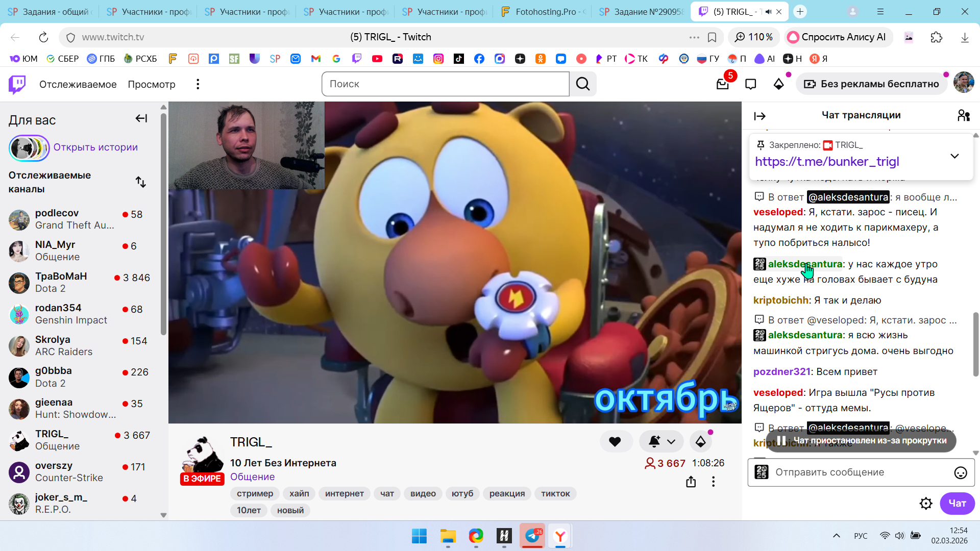Toggle follow heart button for TRIGL_
The width and height of the screenshot is (980, 551).
[615, 442]
